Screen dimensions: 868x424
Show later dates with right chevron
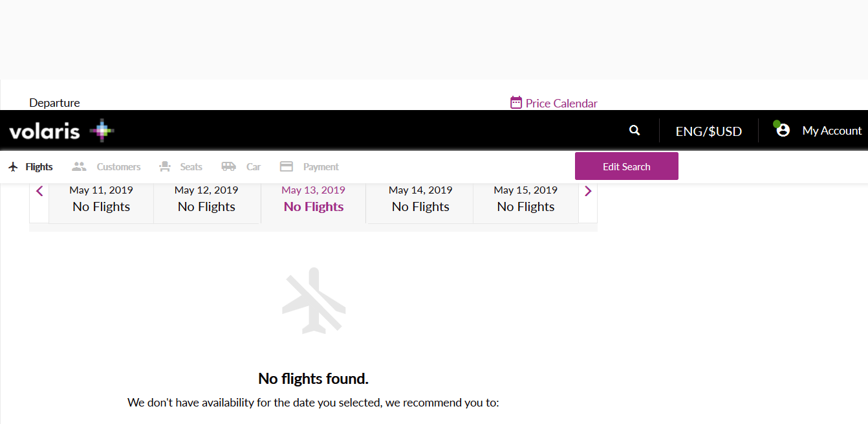[x=587, y=191]
